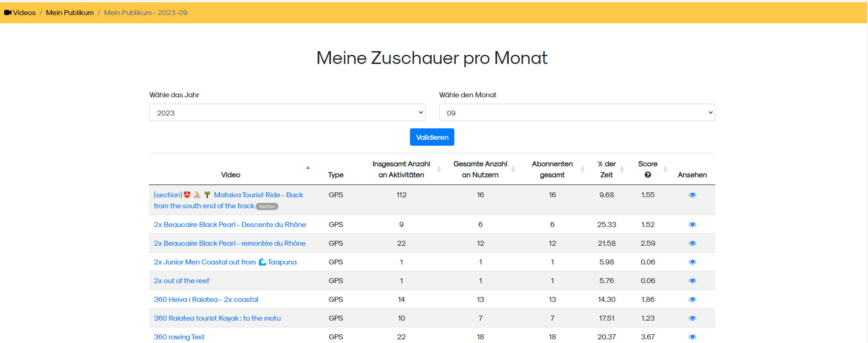Open 360 Heiva i Raiatea - 2x coastal link

(206, 300)
